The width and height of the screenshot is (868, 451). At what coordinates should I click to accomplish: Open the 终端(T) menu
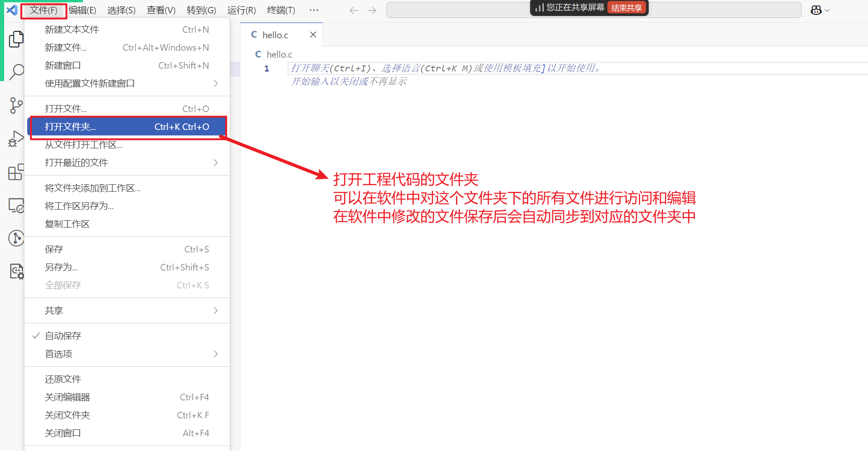click(281, 10)
